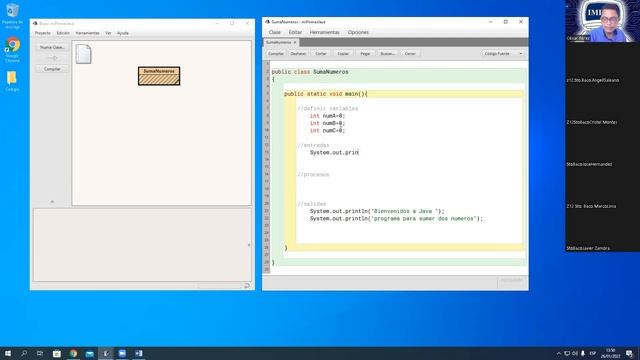Screen dimensions: 640x360
Task: Click the "//entradas" comment line
Action: tap(313, 145)
